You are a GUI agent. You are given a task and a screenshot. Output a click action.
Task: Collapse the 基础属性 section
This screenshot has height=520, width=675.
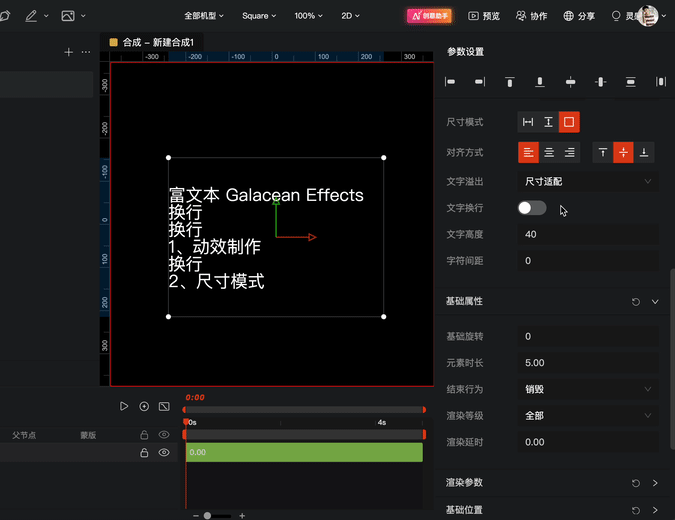(655, 302)
